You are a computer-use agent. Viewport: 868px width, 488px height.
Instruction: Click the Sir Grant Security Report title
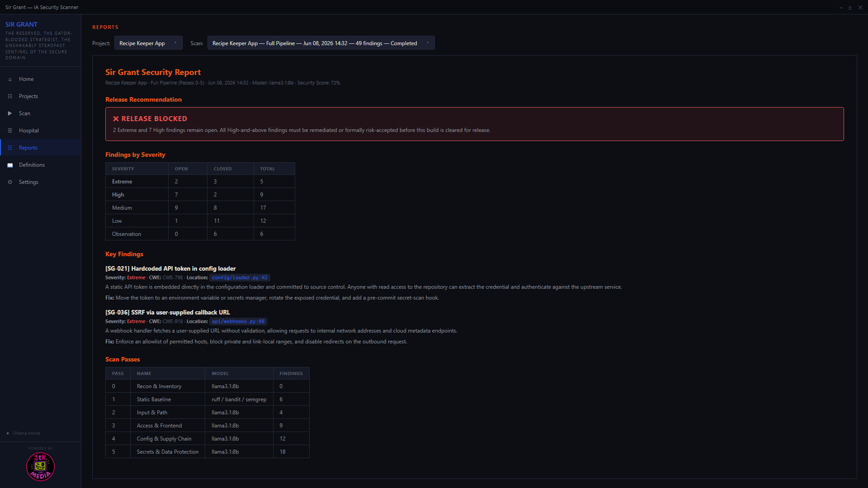coord(153,72)
